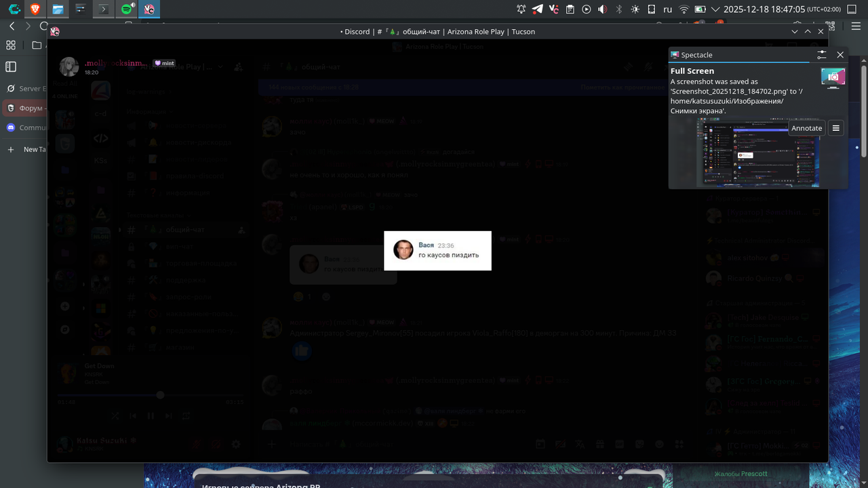Switch to the Brave browser from the task manager

coord(35,9)
